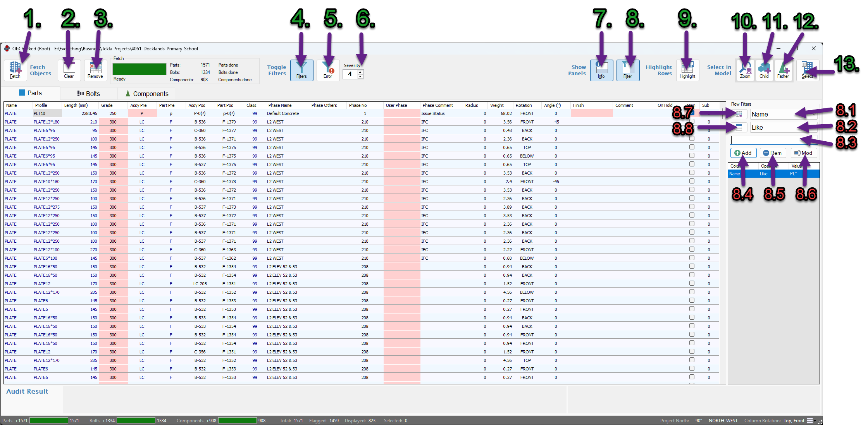Check Main checkbox in PLATE12*180 row
Image resolution: width=868 pixels, height=425 pixels.
692,122
